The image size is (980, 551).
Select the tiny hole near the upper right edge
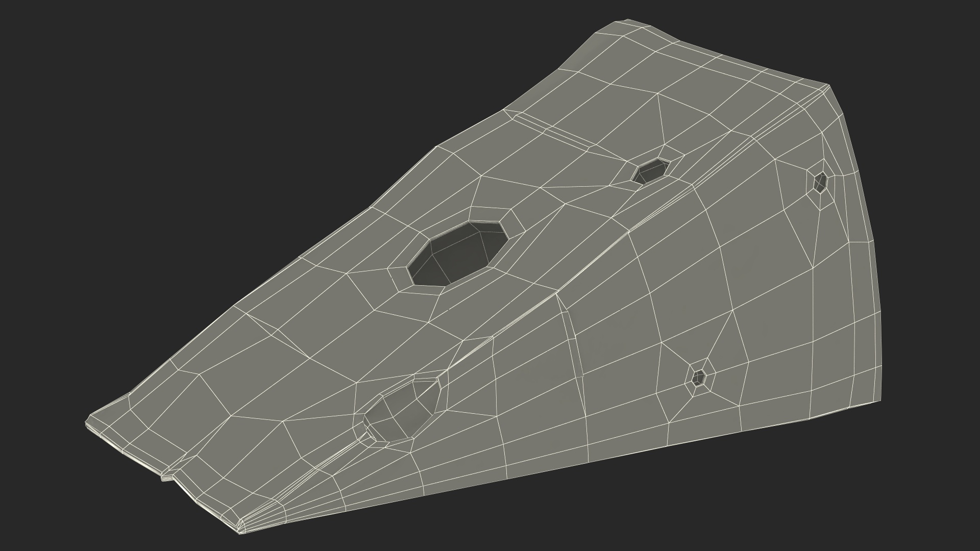[820, 182]
